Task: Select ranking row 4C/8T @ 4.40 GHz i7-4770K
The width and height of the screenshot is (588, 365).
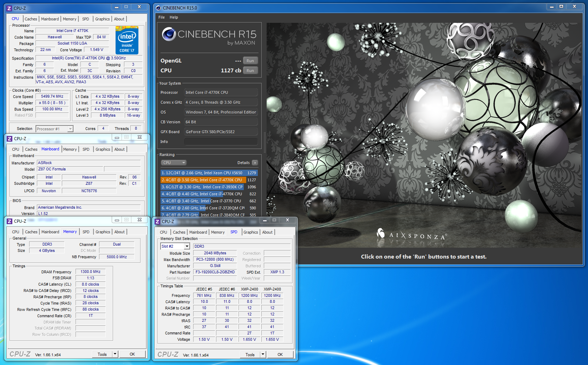Action: click(209, 194)
